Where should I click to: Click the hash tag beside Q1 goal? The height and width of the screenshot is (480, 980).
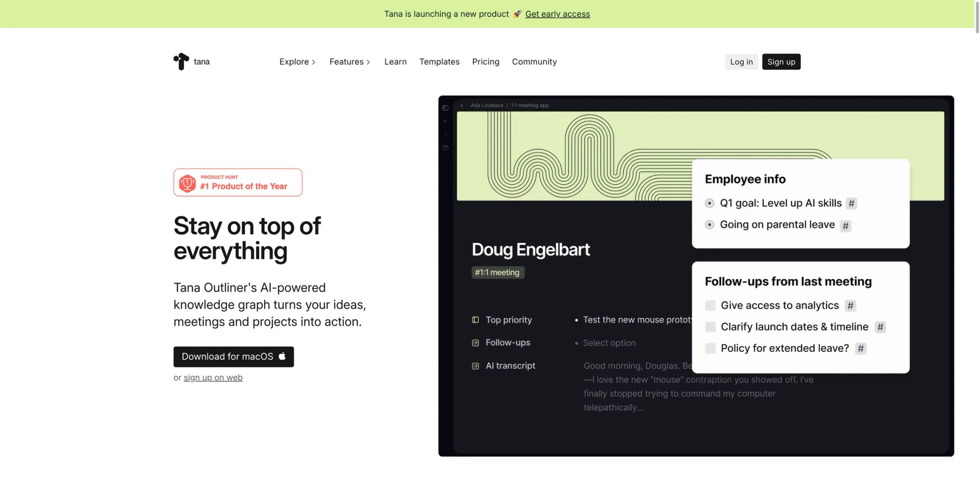coord(851,203)
